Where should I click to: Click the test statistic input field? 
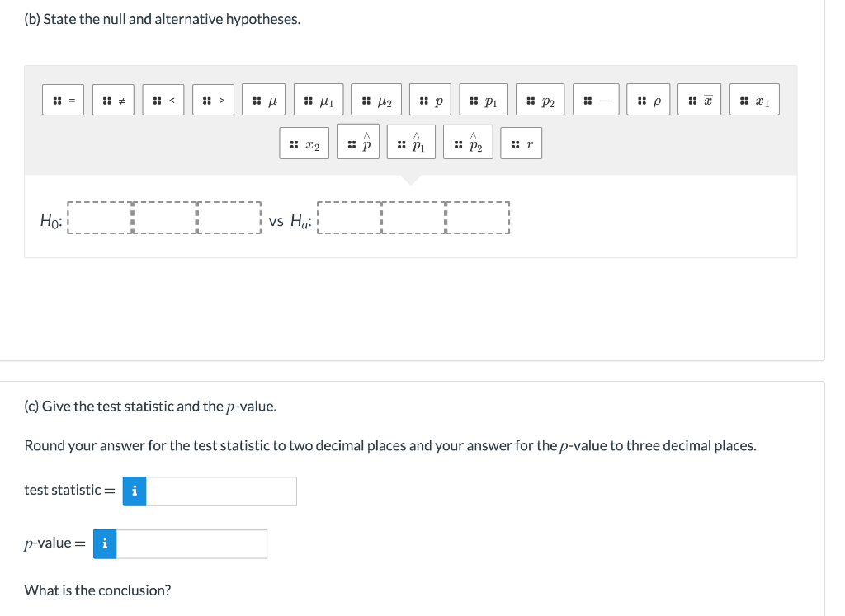click(x=221, y=491)
